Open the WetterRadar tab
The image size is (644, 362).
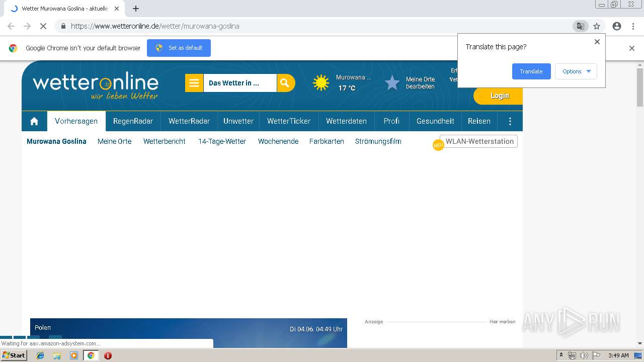click(x=189, y=121)
